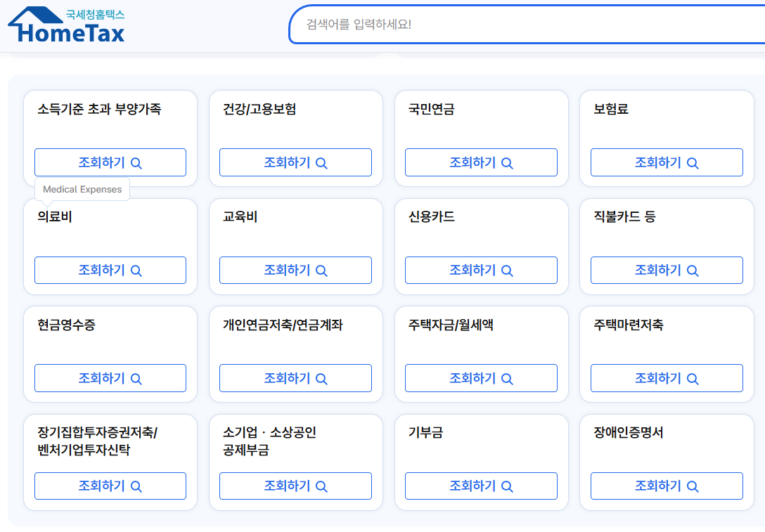
Task: Open 조회하기 for 직불카드 등
Action: [667, 270]
